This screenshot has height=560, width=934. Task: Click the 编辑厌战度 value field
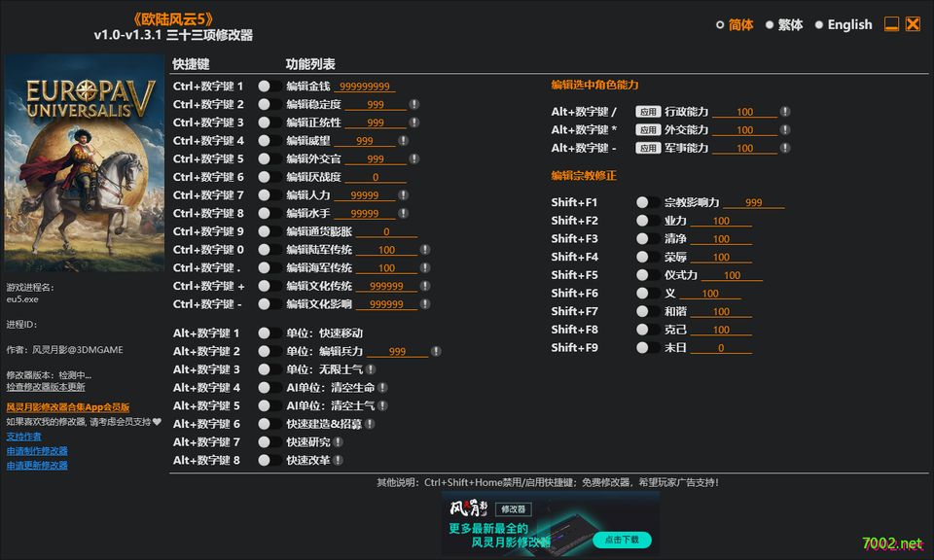[x=376, y=177]
